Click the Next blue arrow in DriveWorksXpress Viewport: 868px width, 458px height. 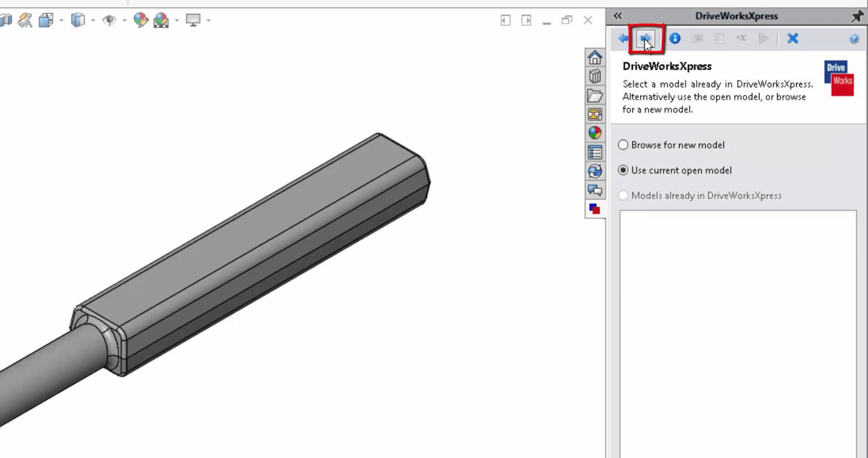coord(645,38)
